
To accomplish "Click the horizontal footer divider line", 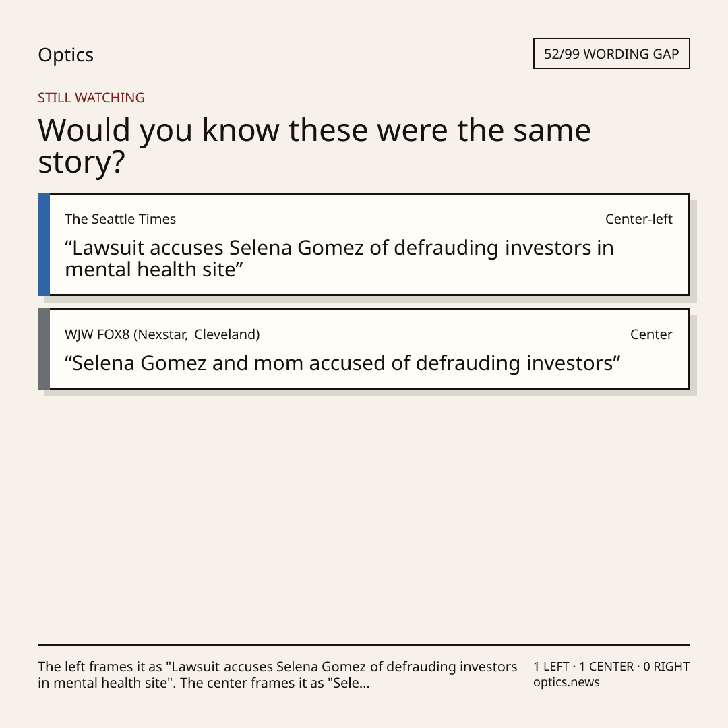I will [364, 644].
